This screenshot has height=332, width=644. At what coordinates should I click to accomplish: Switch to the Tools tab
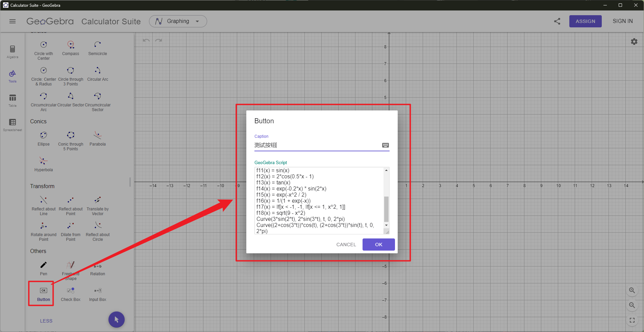click(13, 76)
